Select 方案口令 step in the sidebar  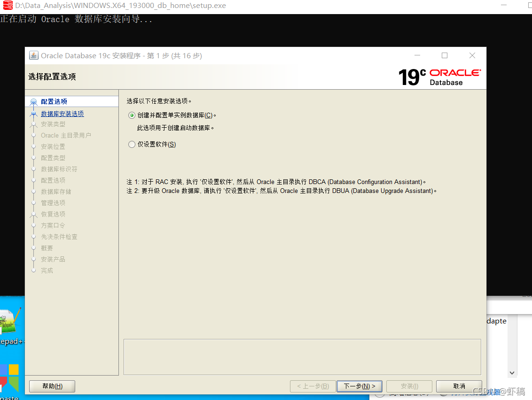point(52,225)
